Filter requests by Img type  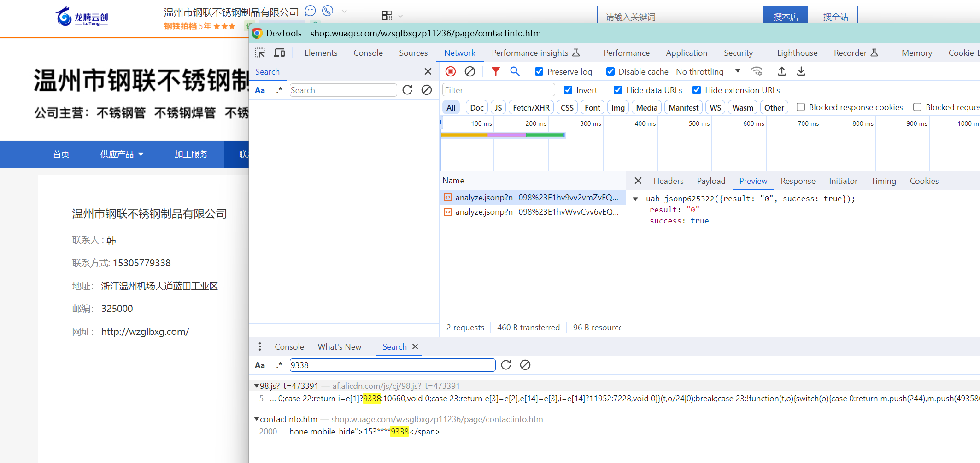(x=618, y=107)
